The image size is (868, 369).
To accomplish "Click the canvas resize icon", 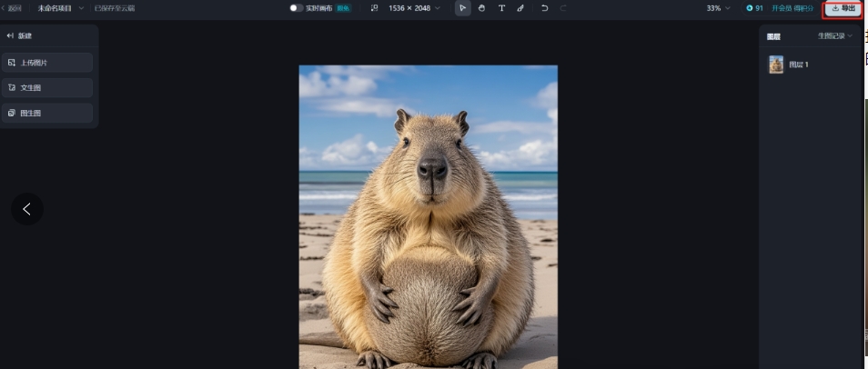I will tap(374, 8).
